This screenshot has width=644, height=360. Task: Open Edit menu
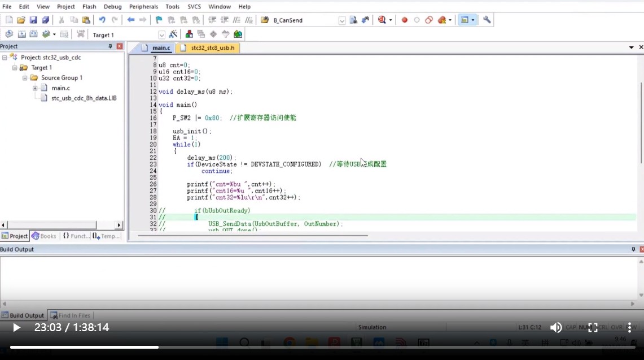24,7
